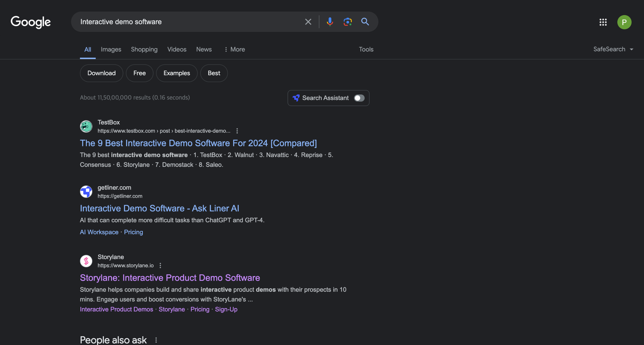644x345 pixels.
Task: Open Storylane: Interactive Product Demo Software result
Action: click(170, 278)
